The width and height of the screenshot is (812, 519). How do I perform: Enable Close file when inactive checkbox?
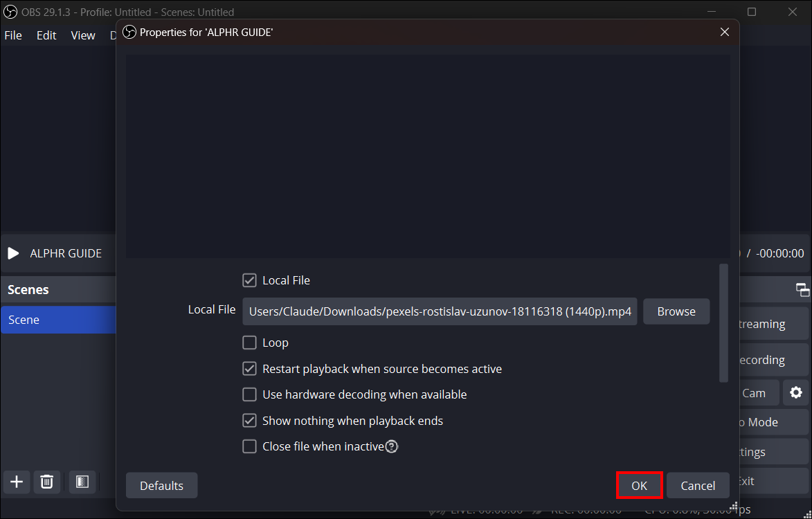(x=250, y=446)
